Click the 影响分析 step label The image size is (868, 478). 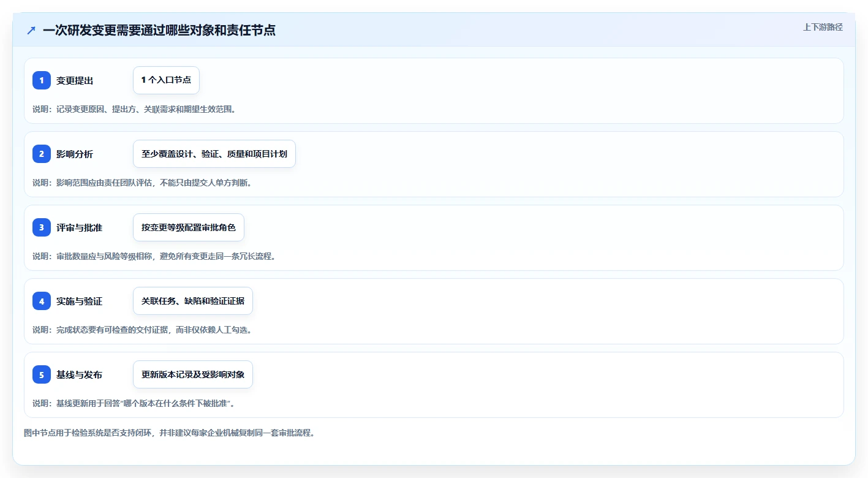(x=75, y=154)
